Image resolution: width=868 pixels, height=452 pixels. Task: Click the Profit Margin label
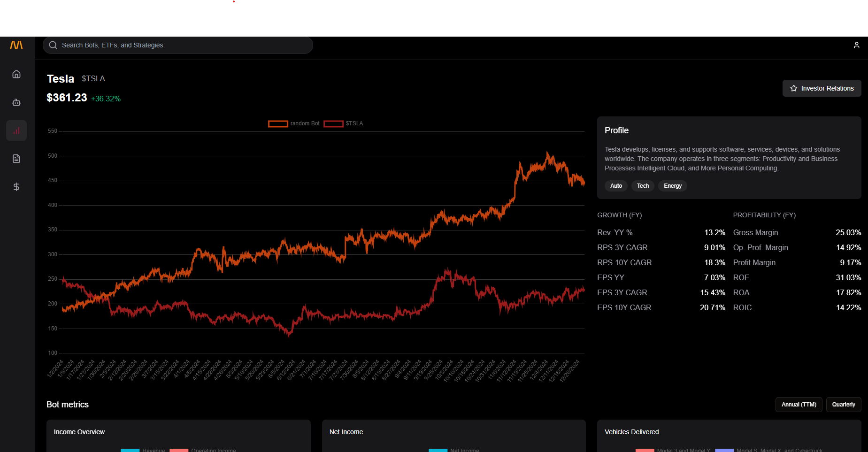pyautogui.click(x=754, y=263)
